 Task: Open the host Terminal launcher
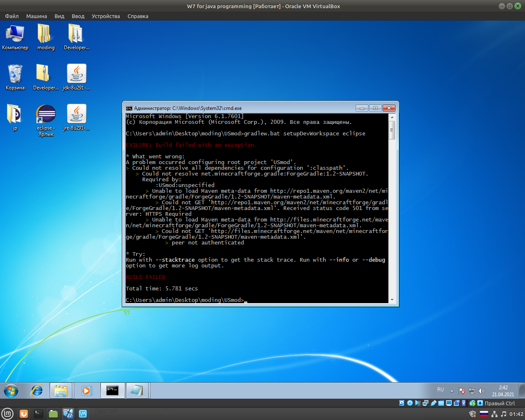[x=38, y=414]
